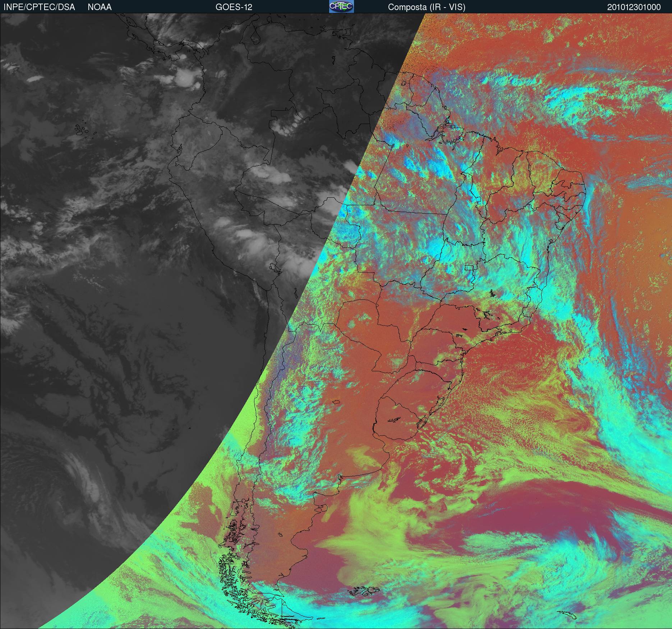The width and height of the screenshot is (672, 629).
Task: Click the timestamp 201012301000
Action: pos(634,7)
